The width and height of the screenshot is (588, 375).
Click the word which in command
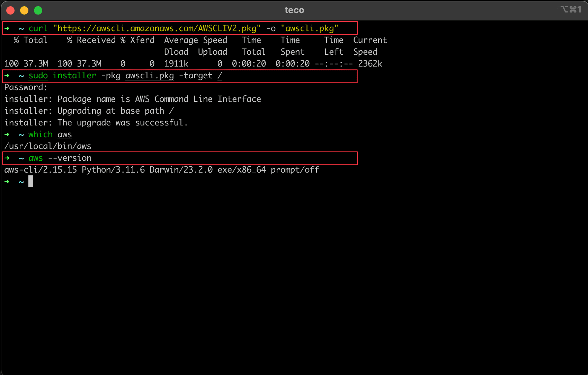pyautogui.click(x=41, y=134)
